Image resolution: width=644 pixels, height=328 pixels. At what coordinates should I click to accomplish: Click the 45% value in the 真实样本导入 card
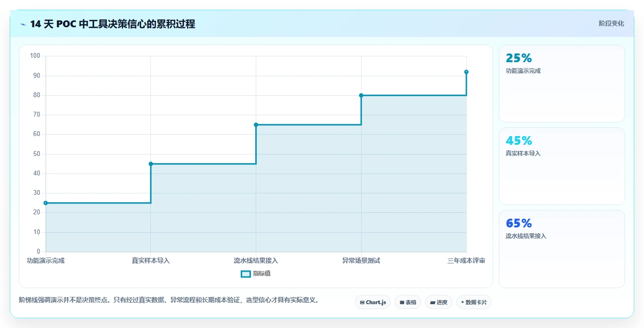point(519,141)
